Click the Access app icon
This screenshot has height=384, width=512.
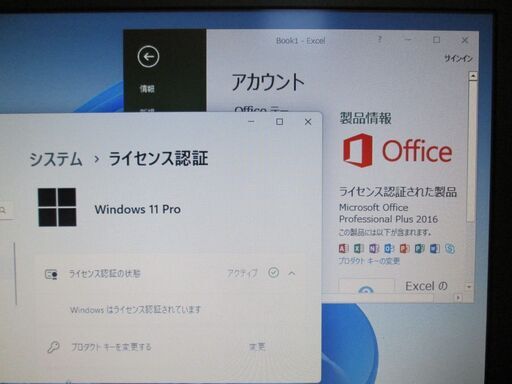pos(343,248)
